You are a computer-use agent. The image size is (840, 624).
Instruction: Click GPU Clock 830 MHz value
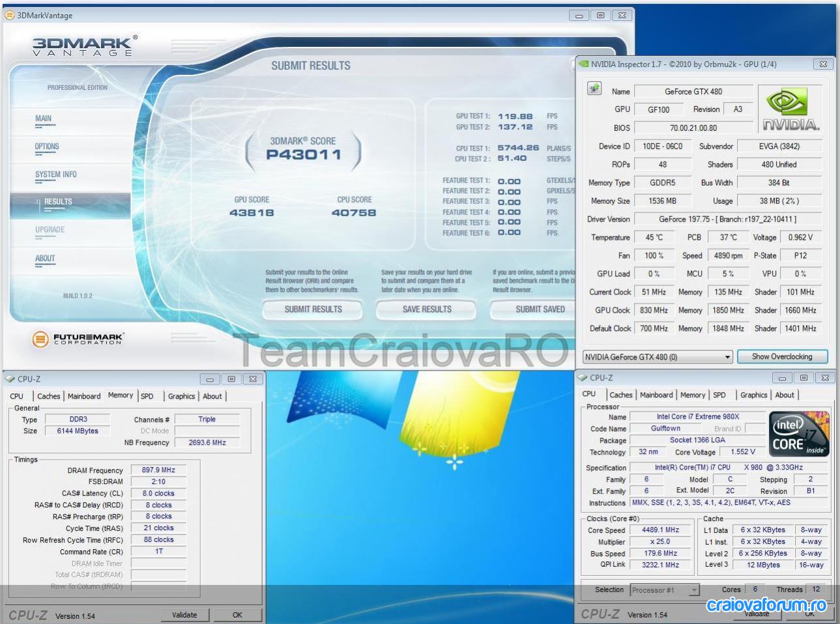654,311
